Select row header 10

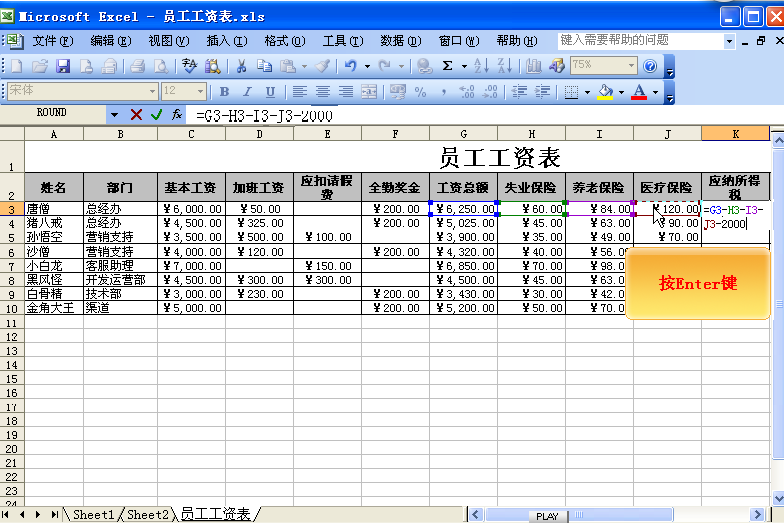(12, 308)
